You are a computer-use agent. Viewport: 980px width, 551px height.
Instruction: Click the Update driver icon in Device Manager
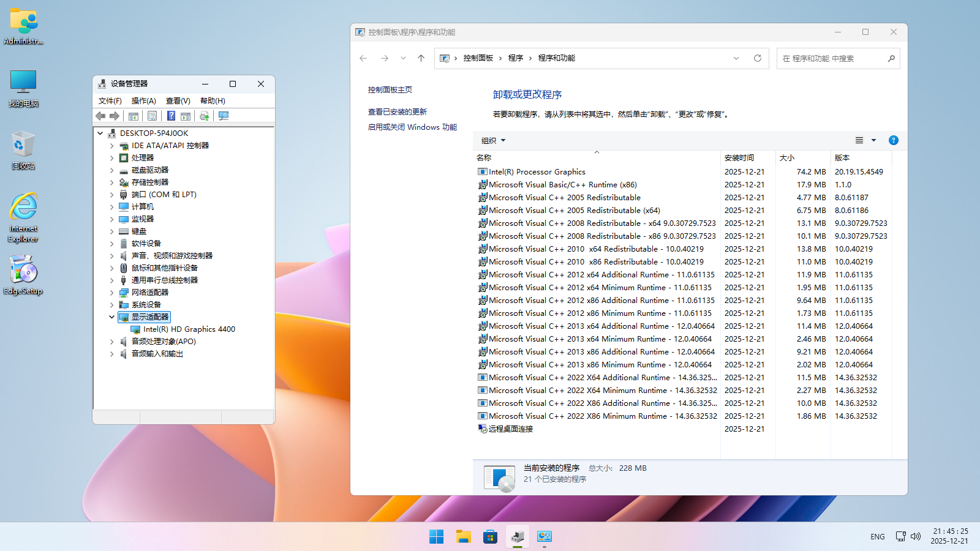pyautogui.click(x=204, y=116)
